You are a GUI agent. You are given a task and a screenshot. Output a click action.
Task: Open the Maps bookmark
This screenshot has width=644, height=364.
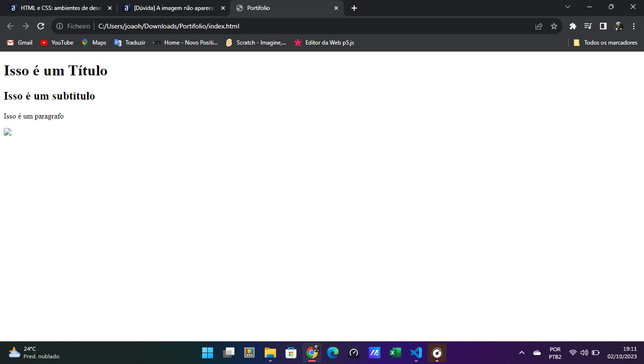(x=94, y=43)
